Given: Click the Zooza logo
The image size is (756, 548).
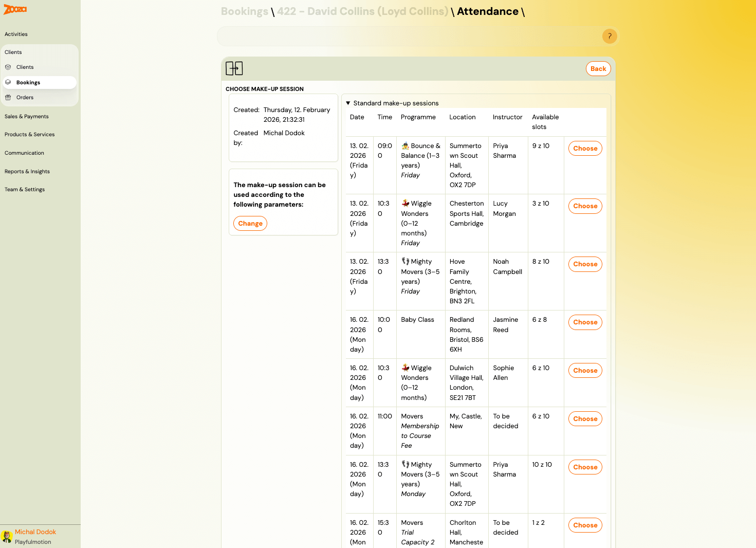Looking at the screenshot, I should (x=15, y=9).
